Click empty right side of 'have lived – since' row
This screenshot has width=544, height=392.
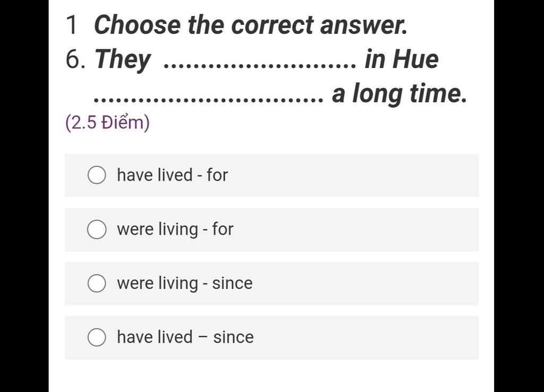click(x=372, y=337)
